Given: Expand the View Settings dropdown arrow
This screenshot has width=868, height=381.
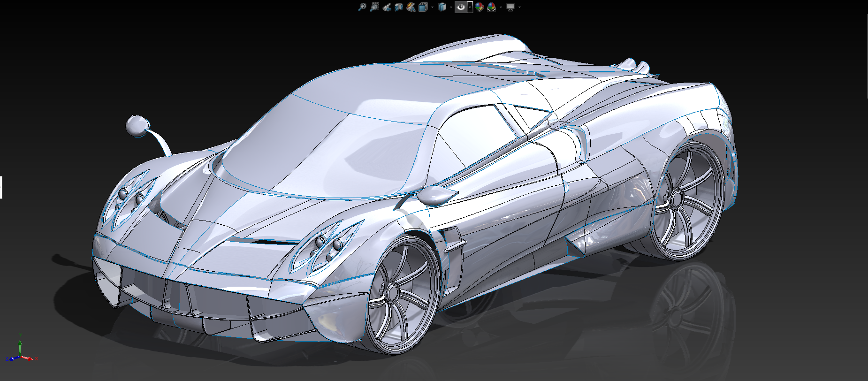Looking at the screenshot, I should point(519,7).
